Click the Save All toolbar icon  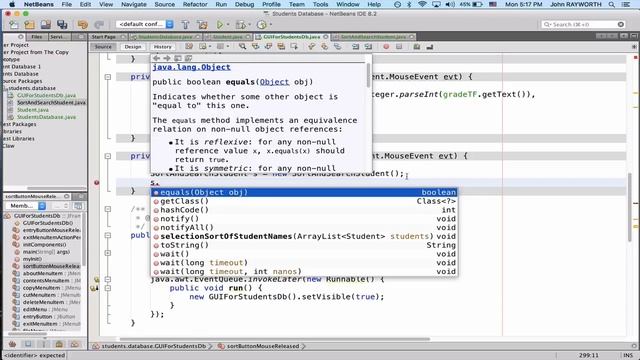tap(62, 24)
